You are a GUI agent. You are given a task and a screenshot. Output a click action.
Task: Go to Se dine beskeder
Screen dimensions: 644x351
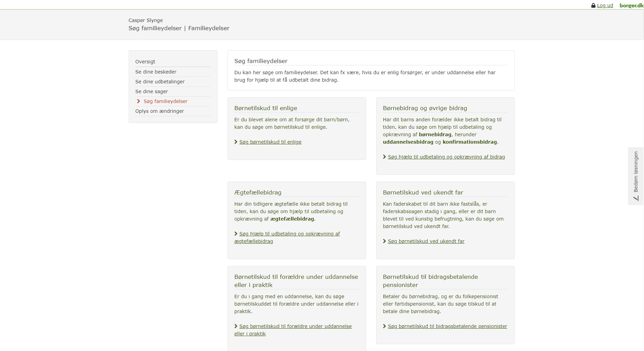point(156,72)
